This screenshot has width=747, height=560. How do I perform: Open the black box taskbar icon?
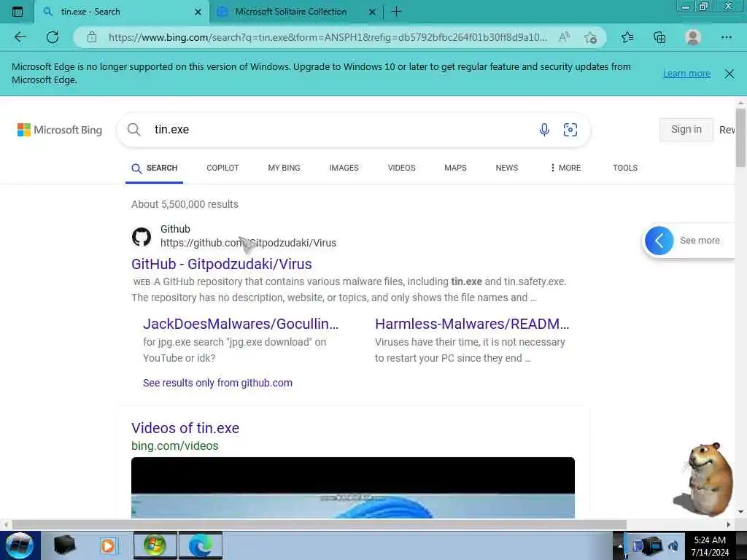pyautogui.click(x=64, y=545)
